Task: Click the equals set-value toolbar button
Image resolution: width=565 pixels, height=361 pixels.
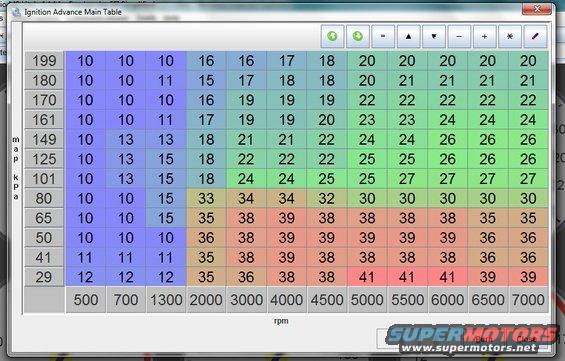Action: tap(383, 36)
